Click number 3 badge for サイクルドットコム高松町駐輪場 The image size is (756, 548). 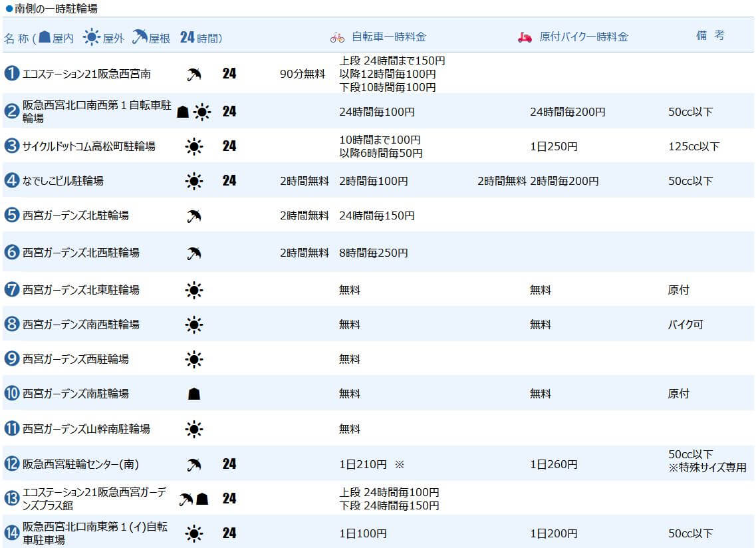(11, 146)
